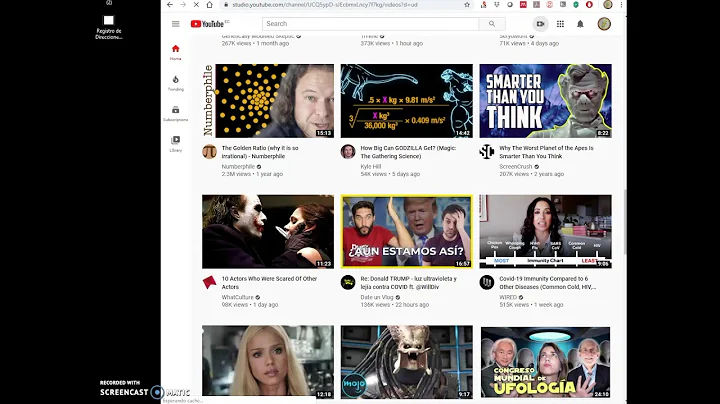The width and height of the screenshot is (720, 404).
Task: Open the account avatar menu
Action: (x=604, y=24)
